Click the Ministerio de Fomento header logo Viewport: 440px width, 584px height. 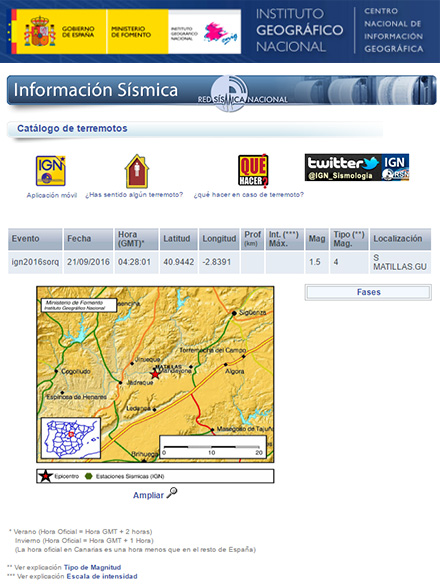(131, 32)
